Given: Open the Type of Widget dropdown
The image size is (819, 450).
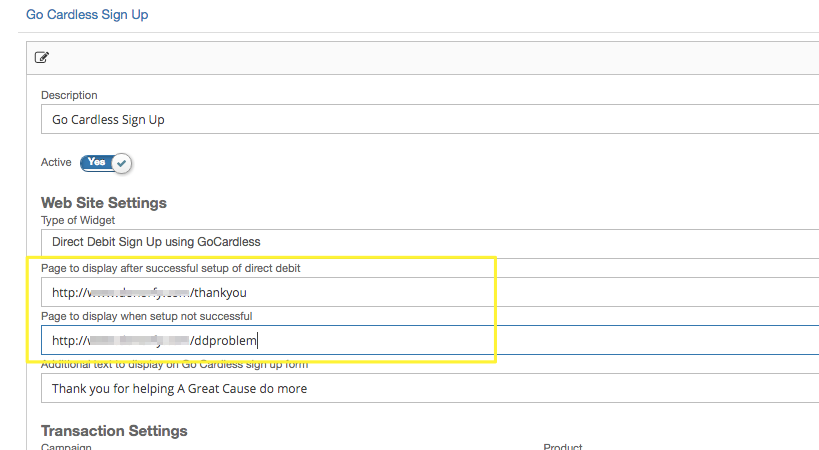Looking at the screenshot, I should point(430,241).
